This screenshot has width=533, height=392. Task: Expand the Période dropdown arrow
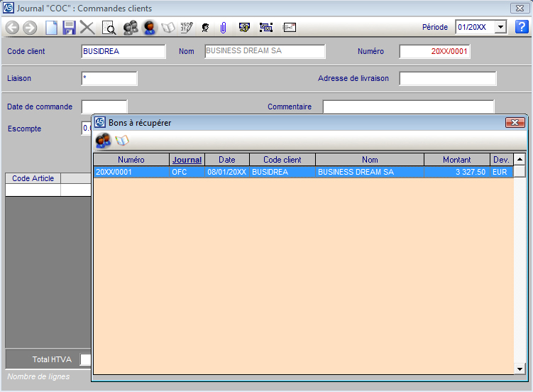click(500, 27)
